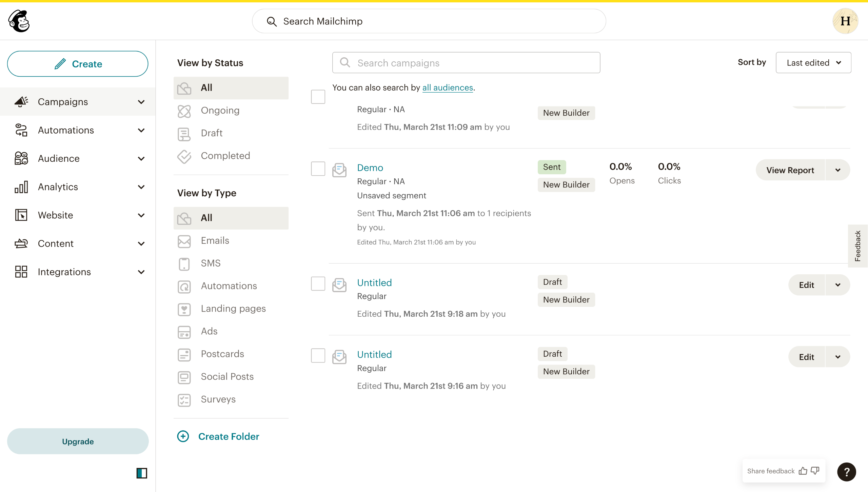Click Edit on the 9:18 am Untitled draft
This screenshot has width=868, height=492.
806,285
